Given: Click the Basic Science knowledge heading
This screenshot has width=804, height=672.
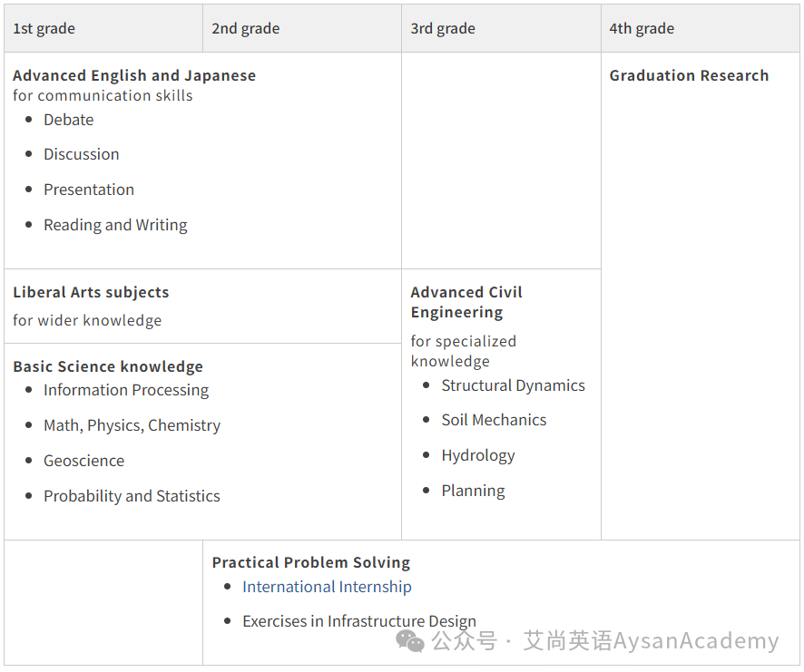Looking at the screenshot, I should click(x=108, y=366).
